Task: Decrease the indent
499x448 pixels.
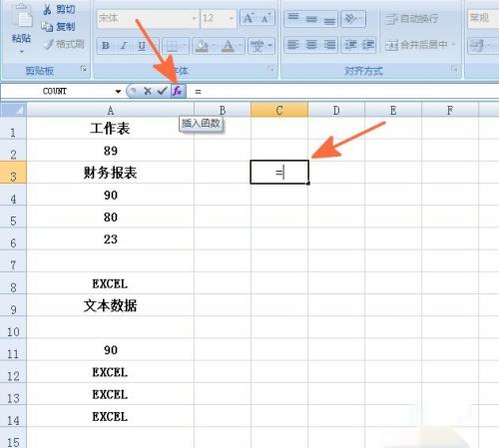Action: (x=350, y=45)
